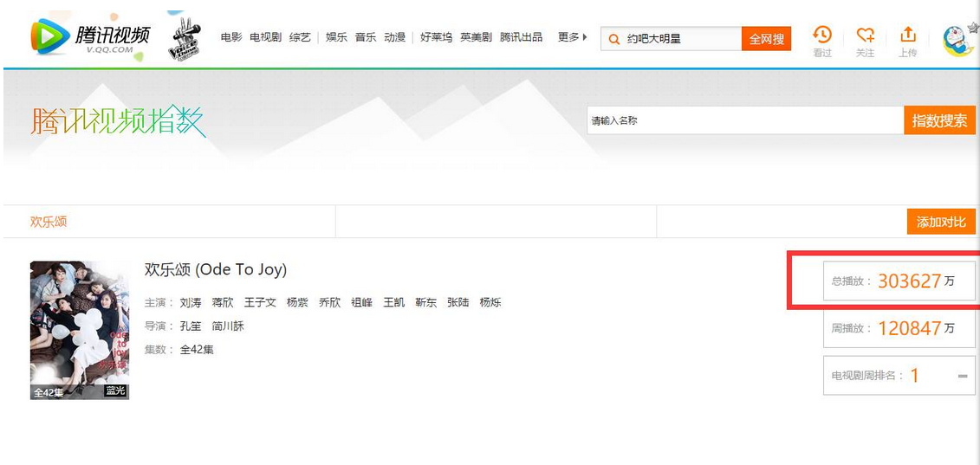Focus the 请输入名称 index search field
The image size is (980, 465).
coord(745,120)
